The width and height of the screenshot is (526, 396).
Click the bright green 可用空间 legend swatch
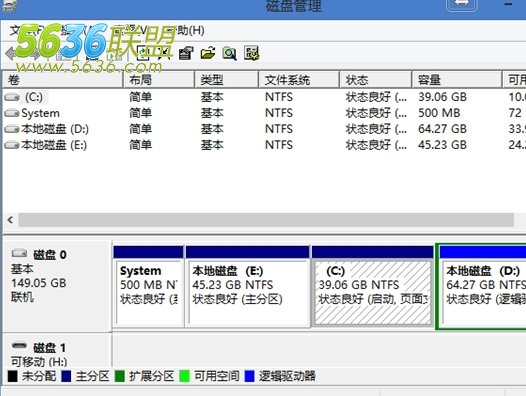pyautogui.click(x=184, y=376)
